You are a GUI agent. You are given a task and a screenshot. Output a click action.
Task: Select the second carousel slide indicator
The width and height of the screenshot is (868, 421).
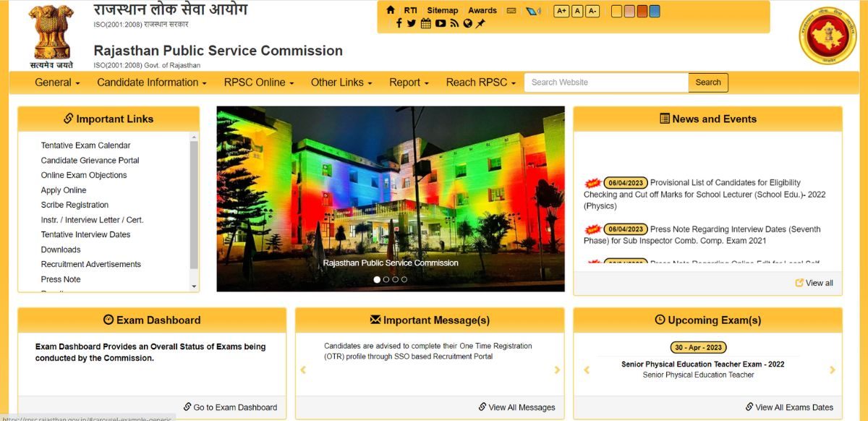click(x=386, y=279)
